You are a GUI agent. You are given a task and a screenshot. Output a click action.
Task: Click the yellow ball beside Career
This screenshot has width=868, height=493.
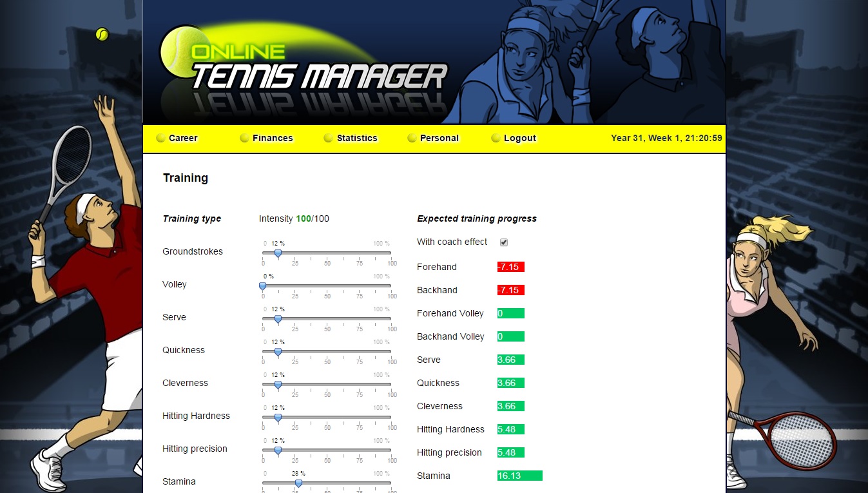(160, 138)
